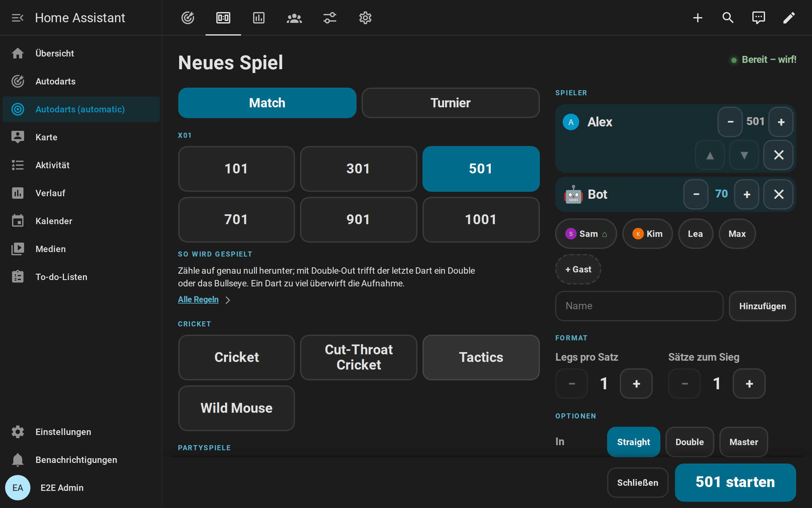Click the plus add icon in header

pyautogui.click(x=697, y=18)
